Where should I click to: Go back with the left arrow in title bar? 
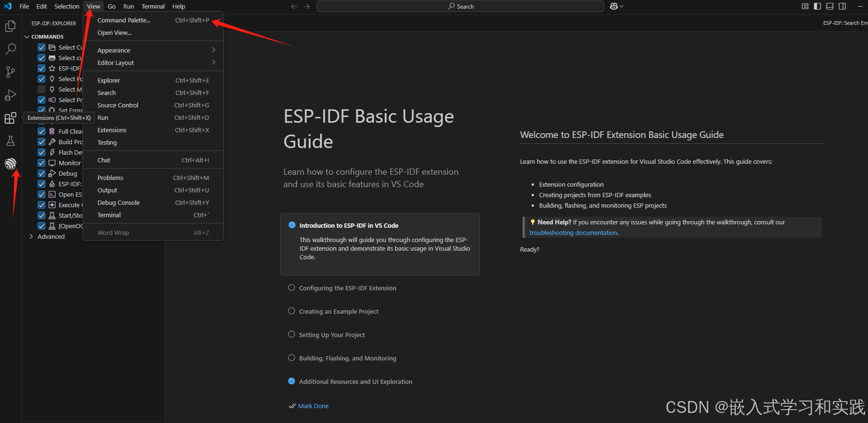[294, 6]
